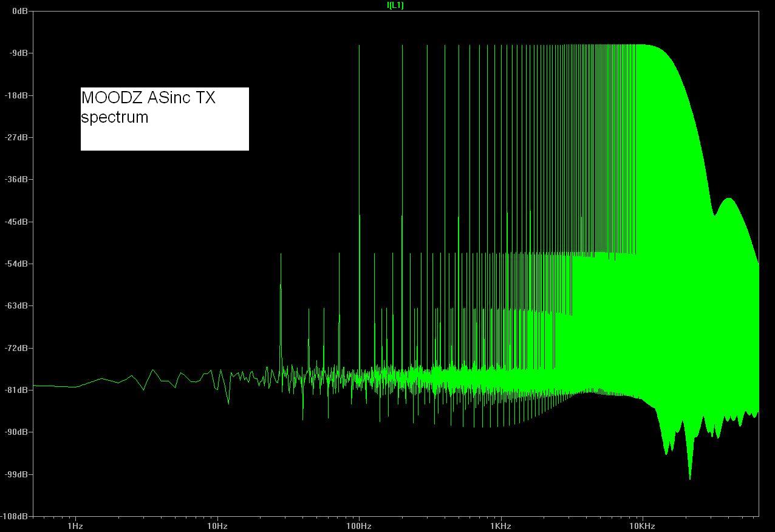Screen dimensions: 775x532
Task: Click the -108dB axis label
Action: pyautogui.click(x=15, y=516)
